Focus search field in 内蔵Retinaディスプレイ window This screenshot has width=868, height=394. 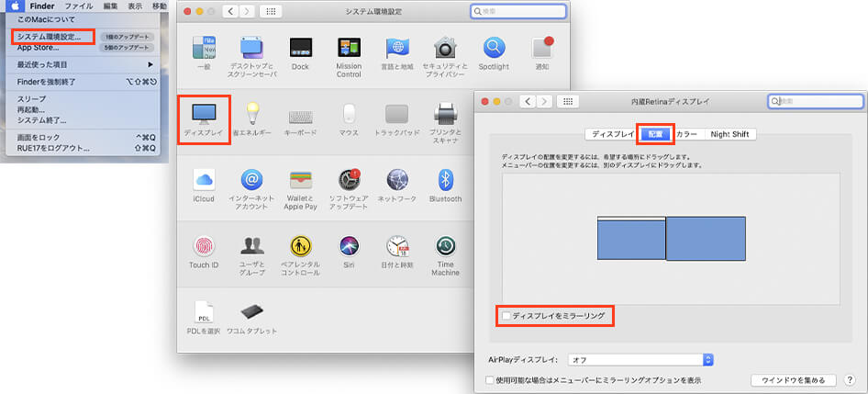(x=816, y=101)
